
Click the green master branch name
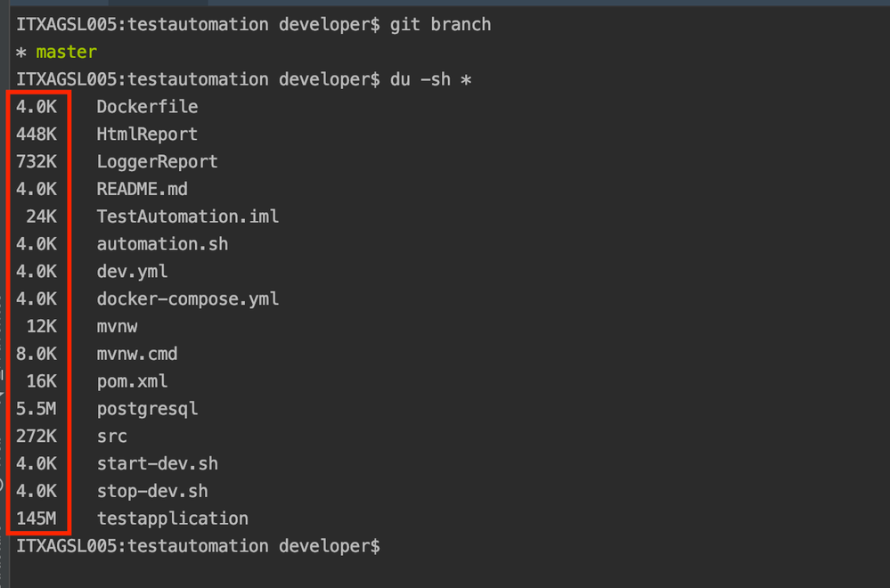67,52
